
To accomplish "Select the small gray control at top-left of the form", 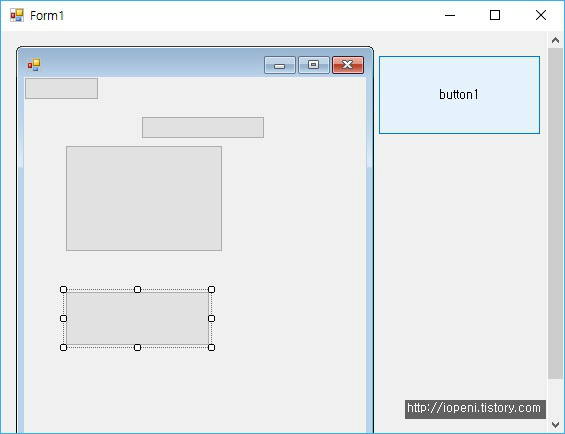I will [61, 88].
